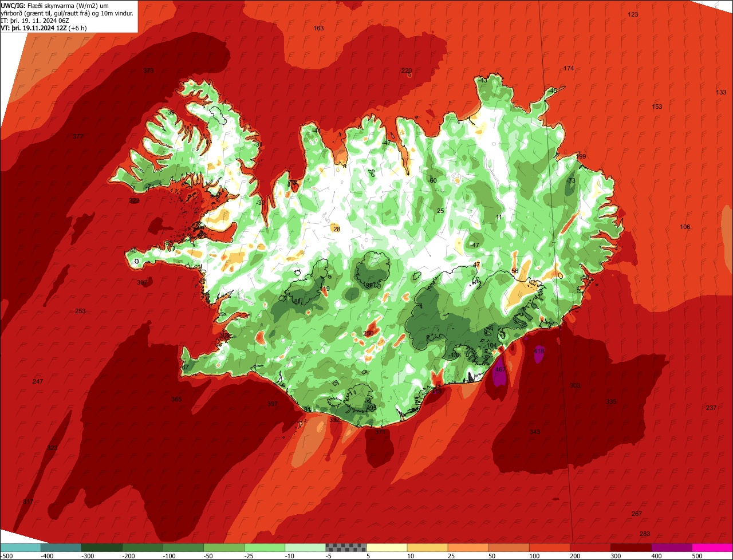
Task: Click the flux value 11 in the eastern interior
Action: click(499, 217)
